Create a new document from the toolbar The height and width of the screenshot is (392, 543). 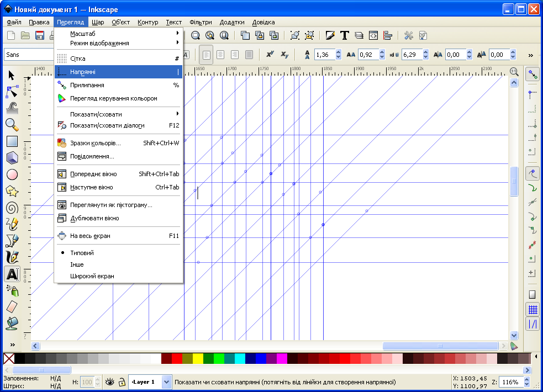(11, 35)
